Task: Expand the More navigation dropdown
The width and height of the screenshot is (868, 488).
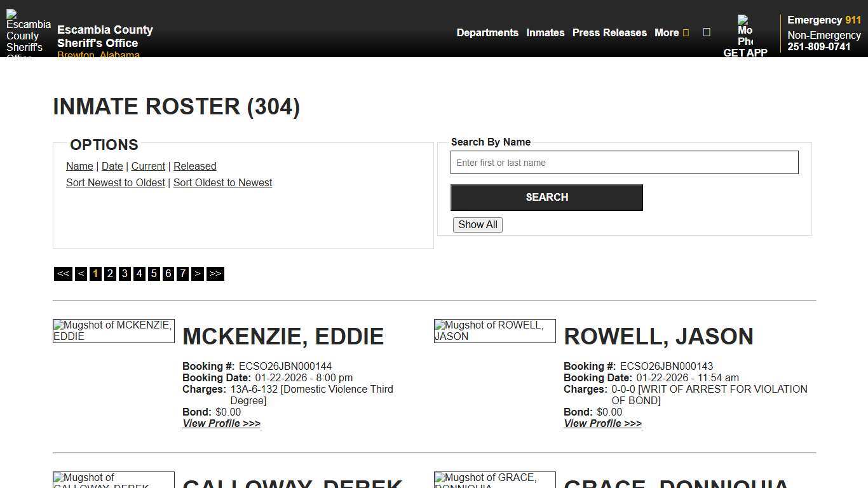Action: tap(671, 32)
